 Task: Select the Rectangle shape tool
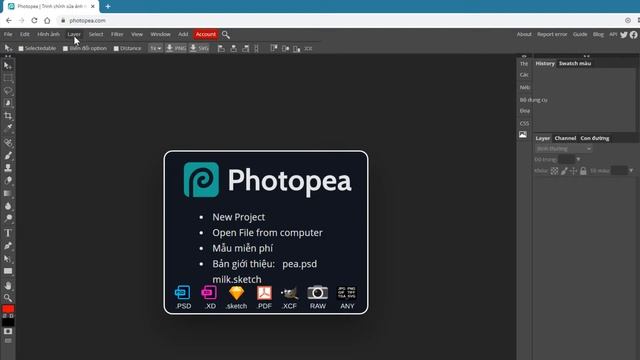pos(8,271)
